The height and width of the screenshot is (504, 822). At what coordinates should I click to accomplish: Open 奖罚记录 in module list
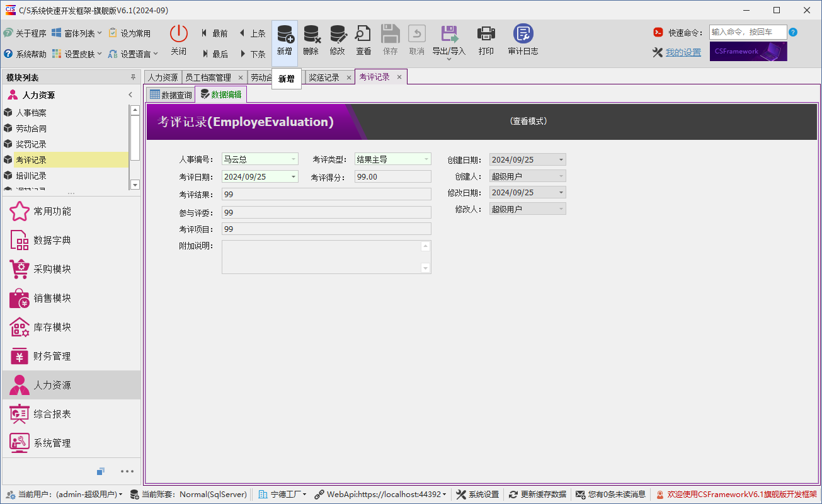[66, 144]
